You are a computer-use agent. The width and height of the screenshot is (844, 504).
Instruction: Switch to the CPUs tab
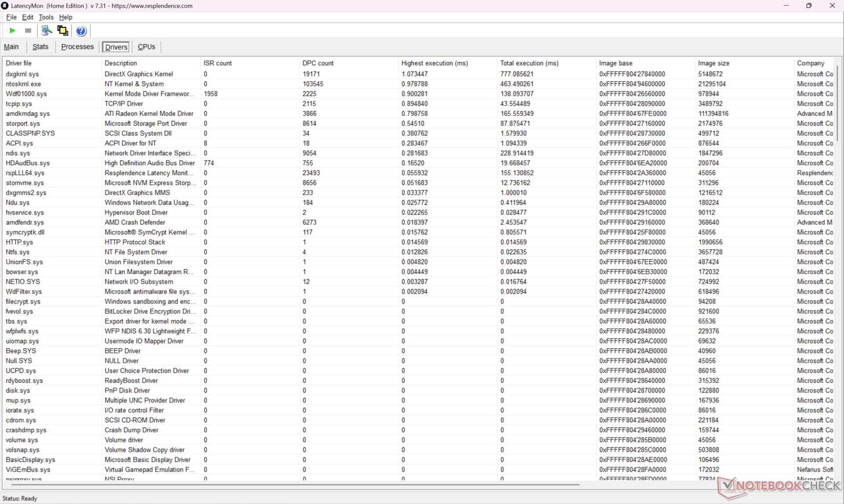click(146, 47)
